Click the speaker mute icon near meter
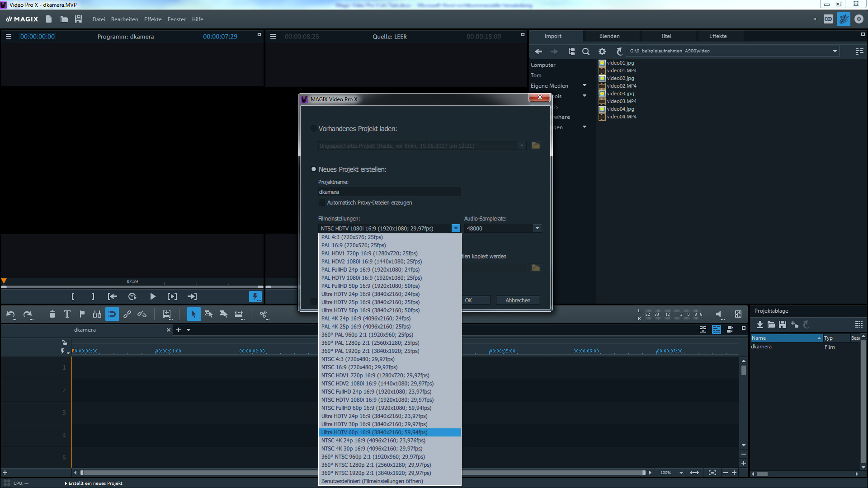The height and width of the screenshot is (488, 868). tap(719, 314)
